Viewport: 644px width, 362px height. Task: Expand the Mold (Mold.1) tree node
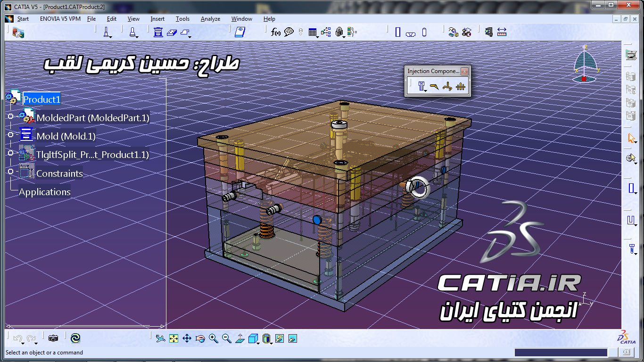pyautogui.click(x=11, y=135)
